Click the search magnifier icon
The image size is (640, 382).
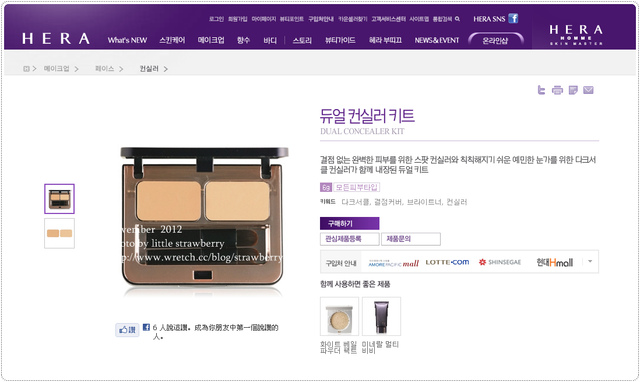[458, 19]
